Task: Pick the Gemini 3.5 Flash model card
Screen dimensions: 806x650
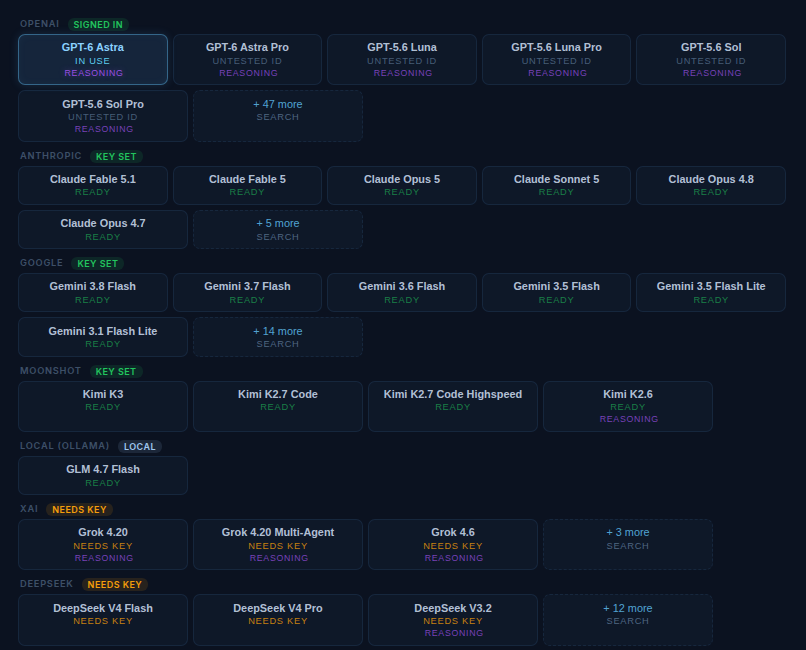Action: 556,292
